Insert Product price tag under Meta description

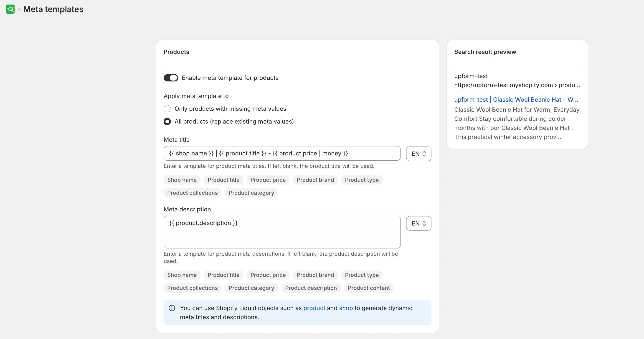[268, 275]
